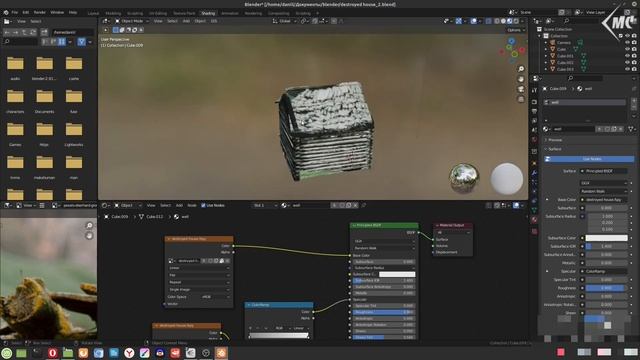Toggle X-ray mode in viewport header
Screen dimensions: 640x360
tap(488, 21)
